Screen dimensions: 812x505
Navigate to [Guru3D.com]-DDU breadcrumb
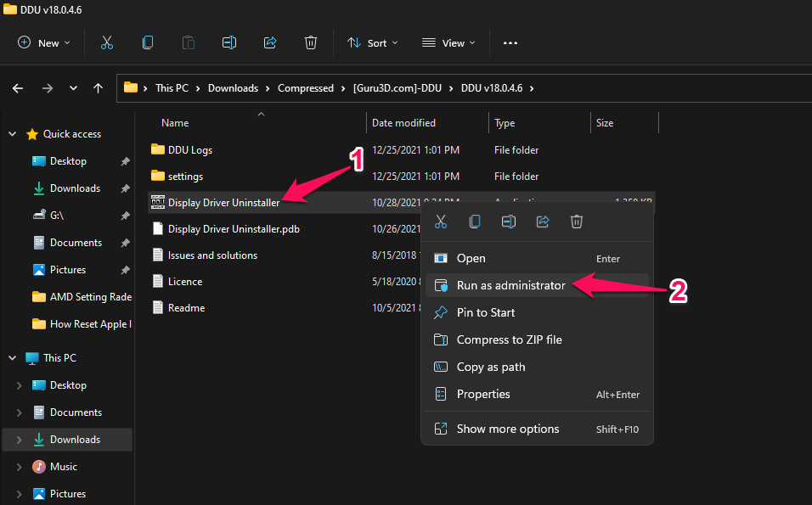pos(398,88)
